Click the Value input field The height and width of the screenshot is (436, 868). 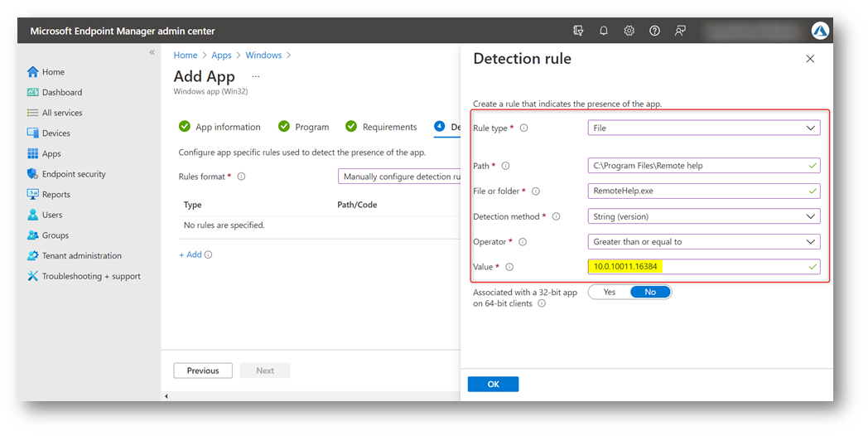click(703, 266)
